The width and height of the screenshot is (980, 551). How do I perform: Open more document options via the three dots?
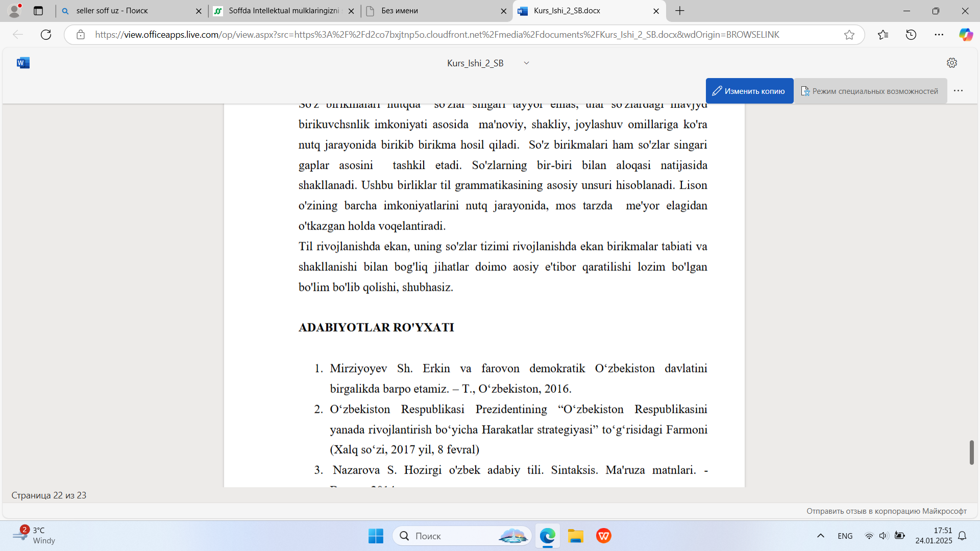click(959, 91)
